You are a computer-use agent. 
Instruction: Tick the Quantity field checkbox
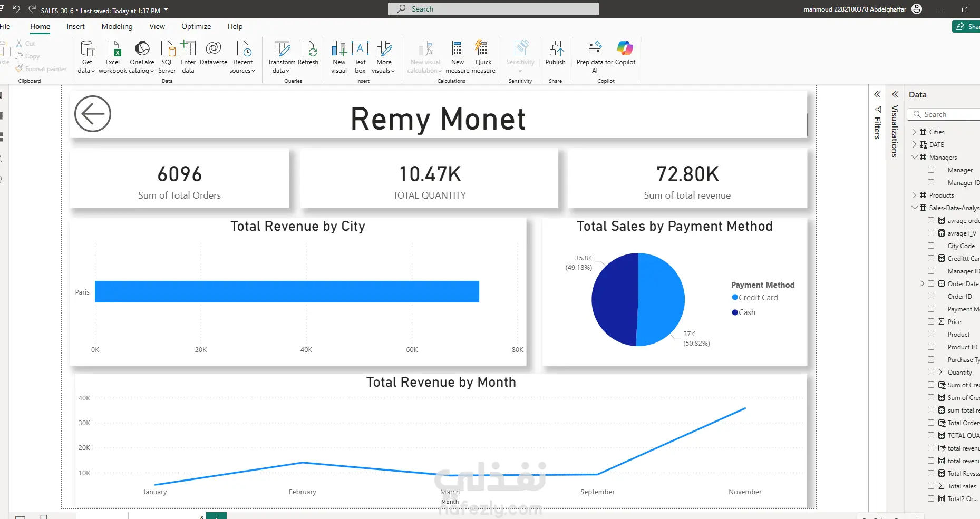(x=931, y=372)
